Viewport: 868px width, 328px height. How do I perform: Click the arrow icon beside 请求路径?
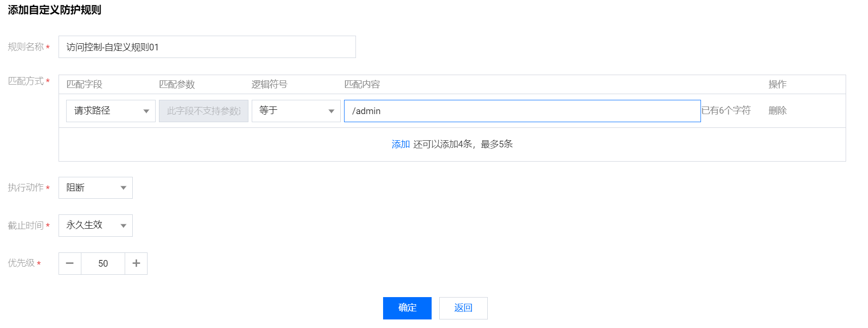[x=146, y=111]
